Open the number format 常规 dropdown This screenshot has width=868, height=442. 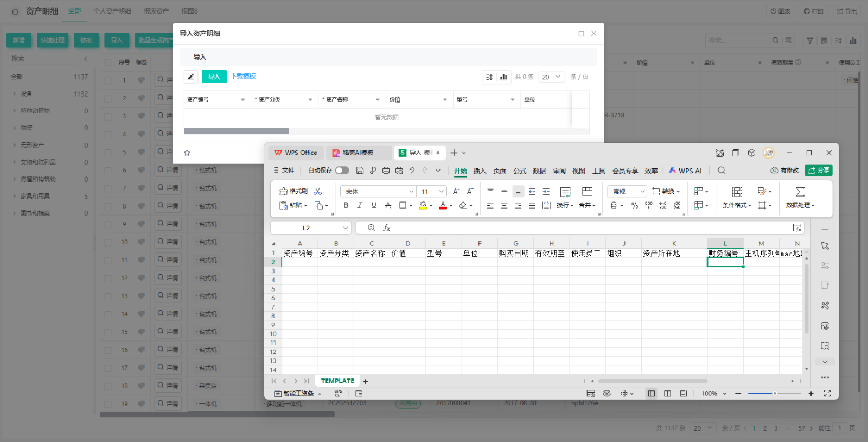tap(627, 192)
